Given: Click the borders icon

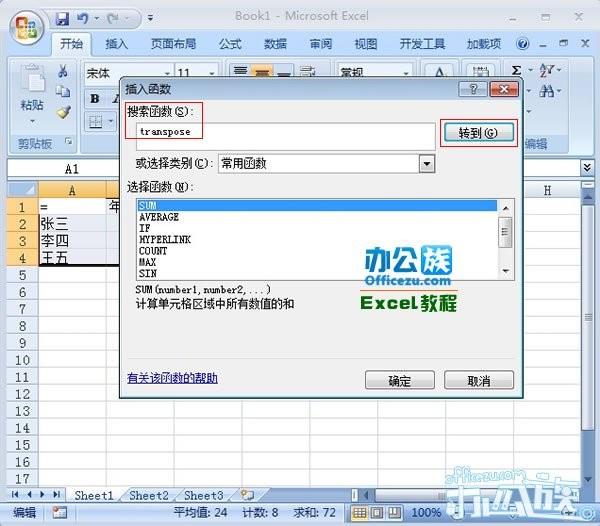Looking at the screenshot, I should (x=95, y=122).
